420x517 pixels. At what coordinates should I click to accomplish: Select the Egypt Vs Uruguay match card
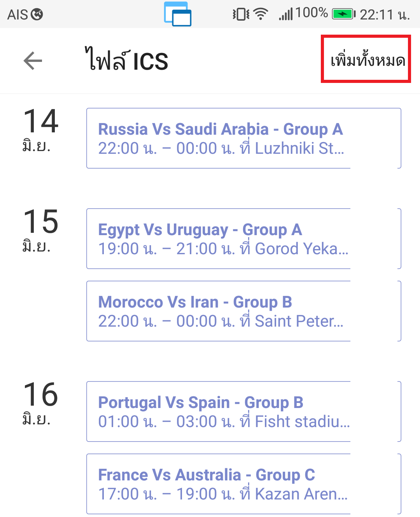243,239
